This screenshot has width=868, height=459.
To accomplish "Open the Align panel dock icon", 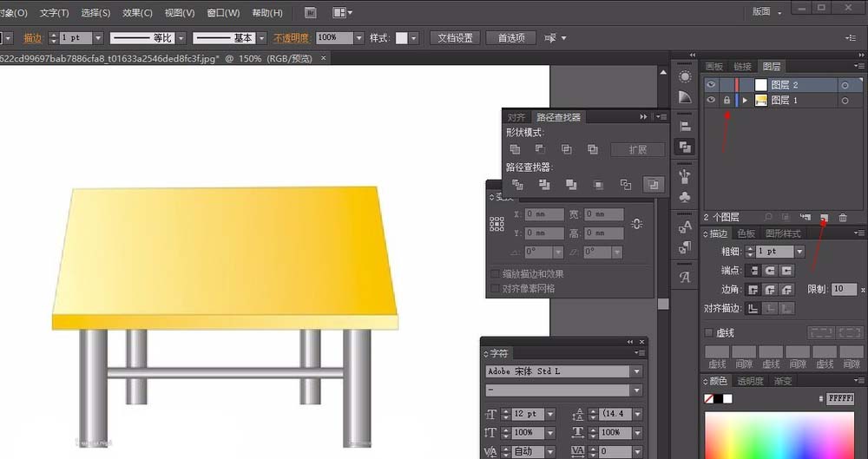I will (686, 126).
